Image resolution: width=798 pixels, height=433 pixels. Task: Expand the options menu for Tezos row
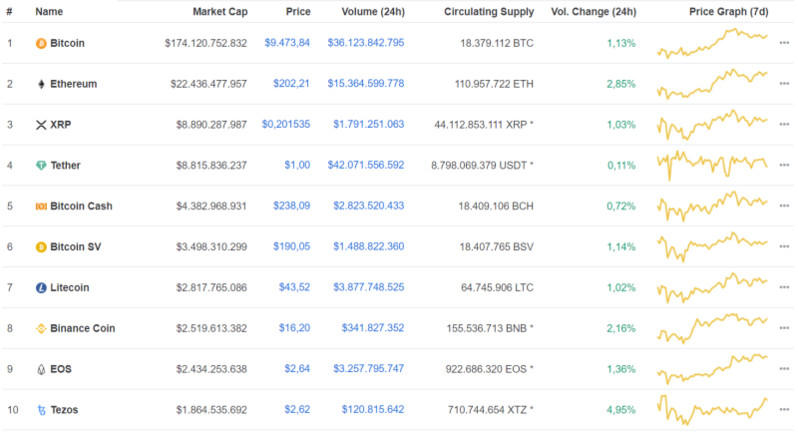(784, 410)
